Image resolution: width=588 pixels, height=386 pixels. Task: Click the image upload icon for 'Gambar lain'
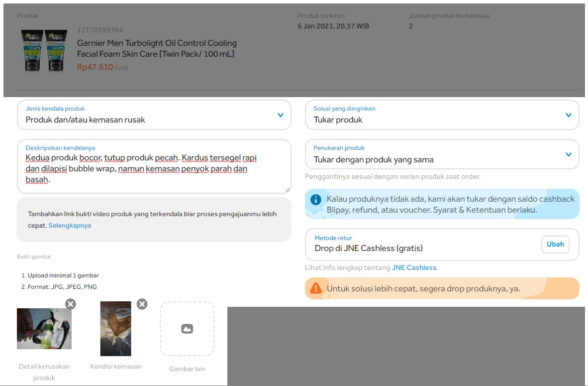pos(187,329)
